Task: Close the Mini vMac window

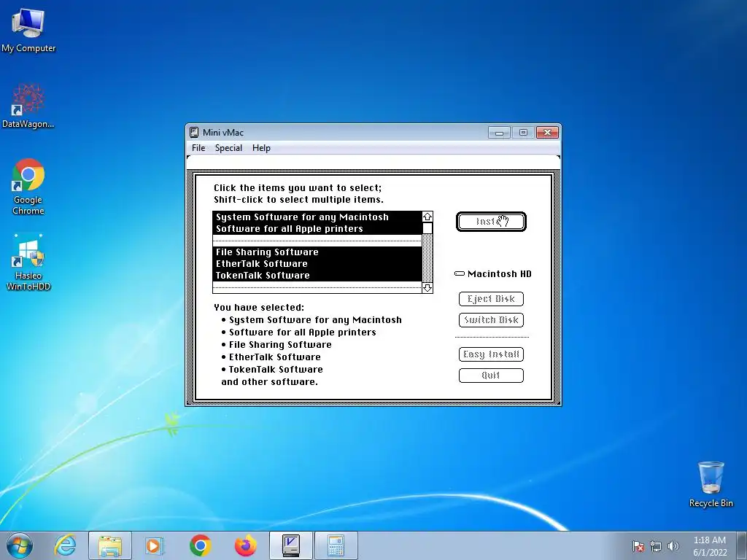Action: [x=547, y=133]
